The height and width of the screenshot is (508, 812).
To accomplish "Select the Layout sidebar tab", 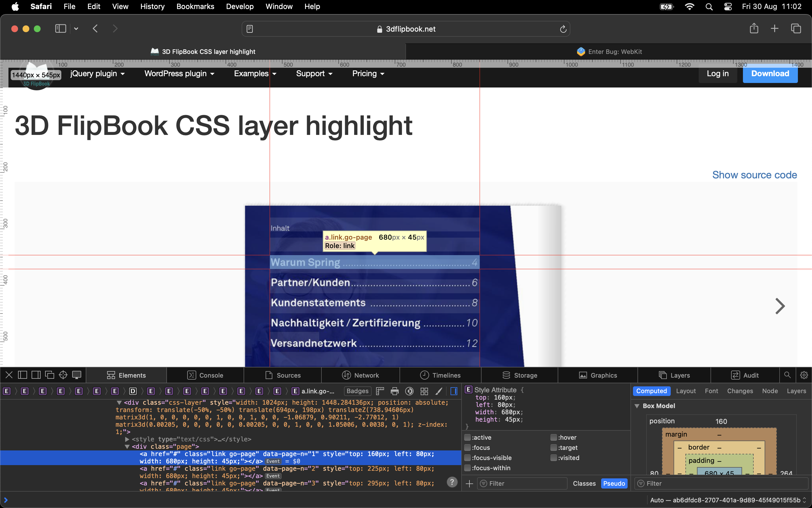I will [685, 391].
